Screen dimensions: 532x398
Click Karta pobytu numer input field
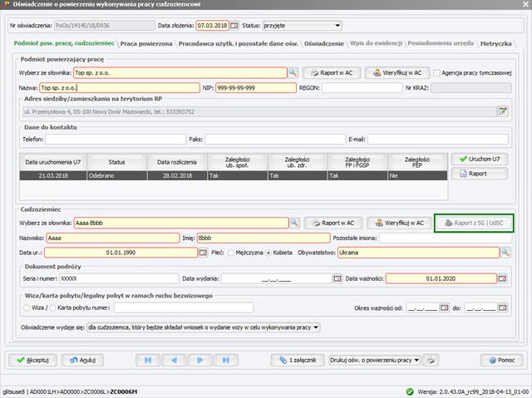click(x=184, y=307)
